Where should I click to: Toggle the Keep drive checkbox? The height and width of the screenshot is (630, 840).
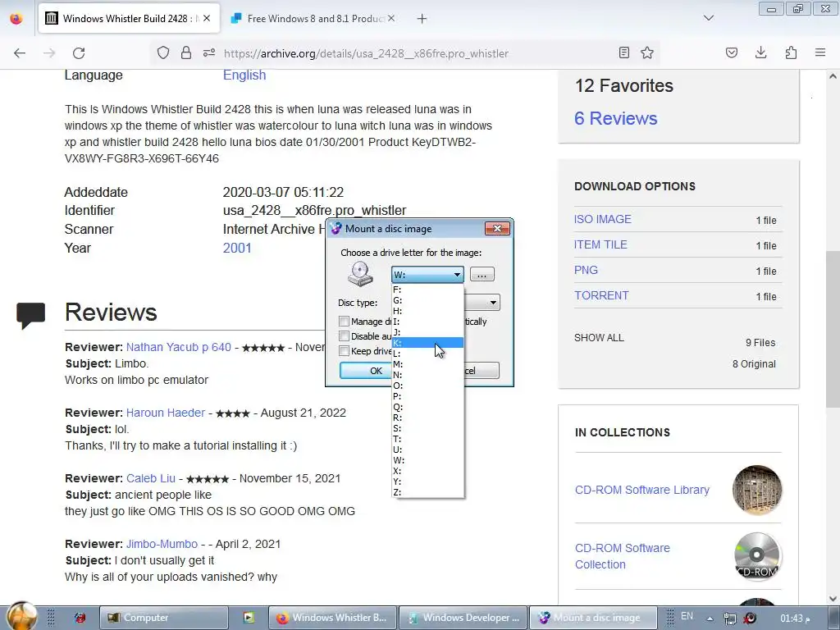(x=344, y=351)
